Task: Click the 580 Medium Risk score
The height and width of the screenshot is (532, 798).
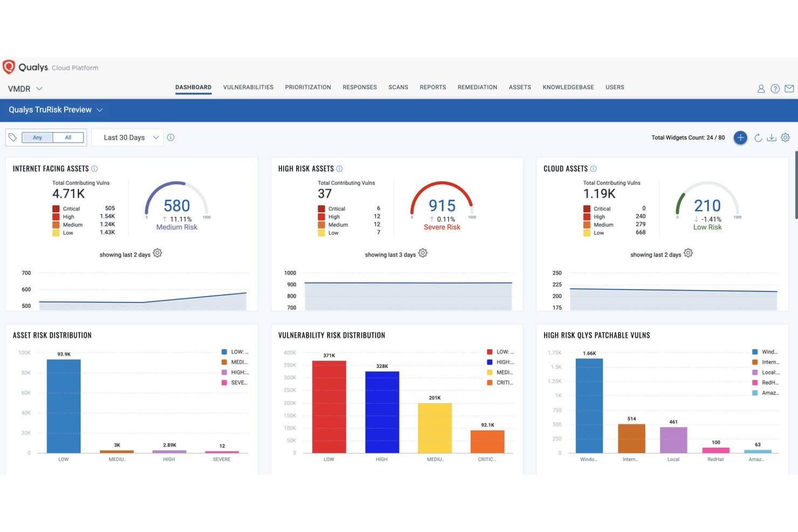Action: pyautogui.click(x=177, y=206)
